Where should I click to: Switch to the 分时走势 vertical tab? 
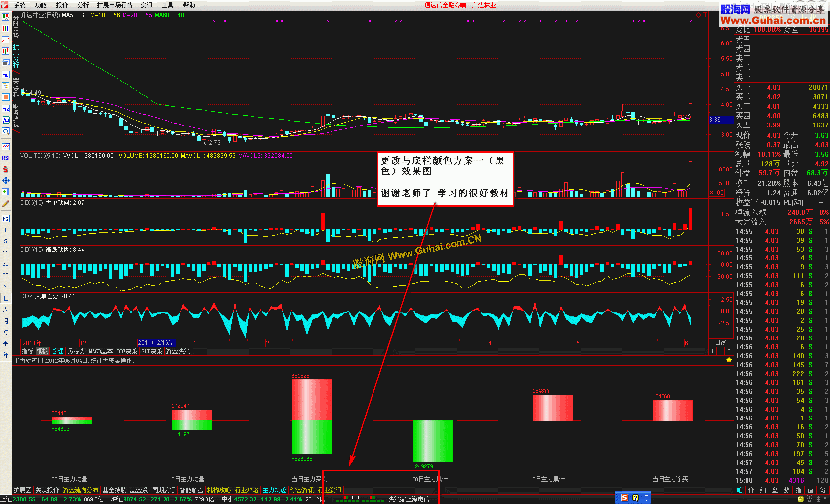[x=16, y=26]
